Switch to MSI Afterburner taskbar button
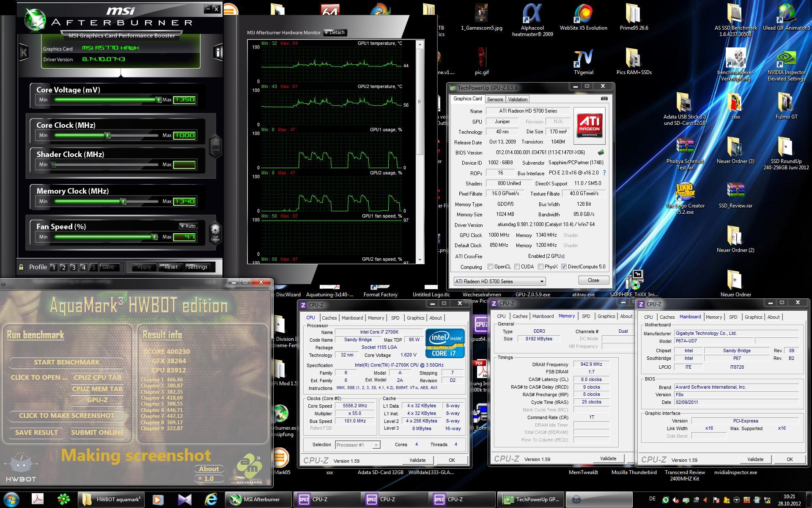This screenshot has height=508, width=812. pos(258,500)
